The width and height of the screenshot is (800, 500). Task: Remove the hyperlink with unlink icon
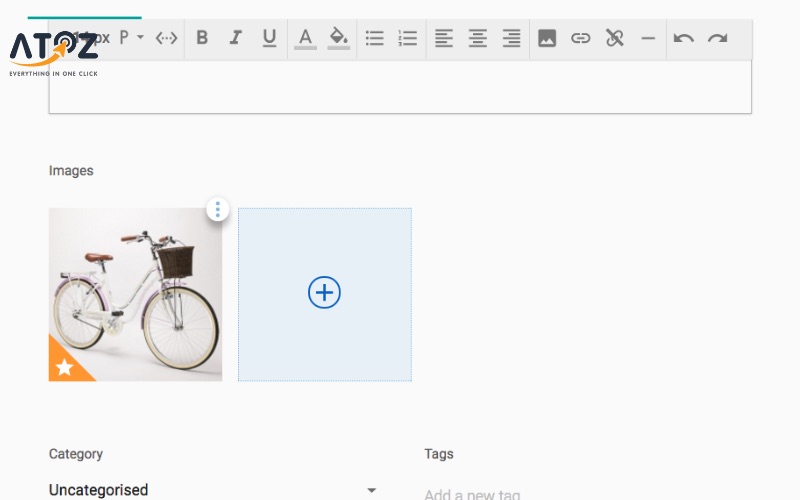tap(614, 38)
